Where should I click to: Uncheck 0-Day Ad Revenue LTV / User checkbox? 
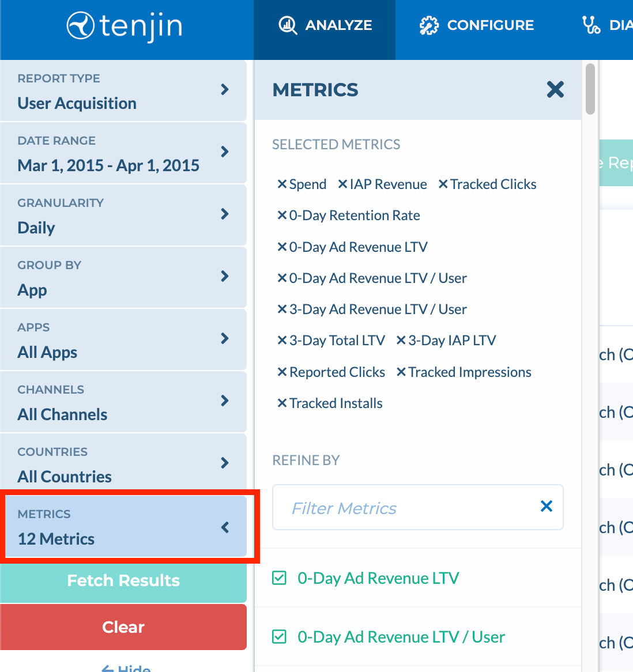[280, 636]
